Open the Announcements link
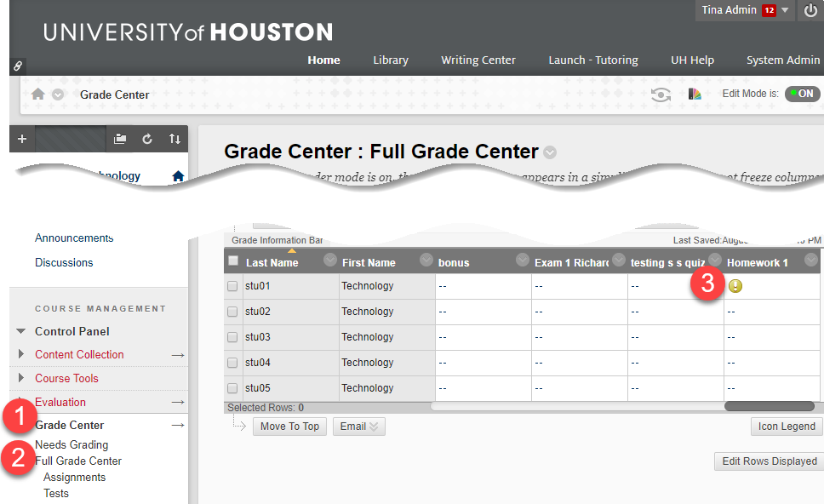 click(74, 238)
